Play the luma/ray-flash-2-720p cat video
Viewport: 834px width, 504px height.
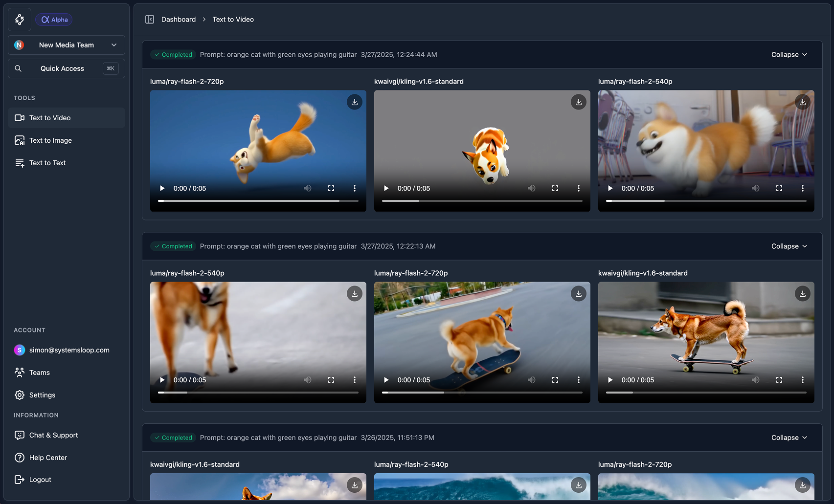tap(162, 188)
